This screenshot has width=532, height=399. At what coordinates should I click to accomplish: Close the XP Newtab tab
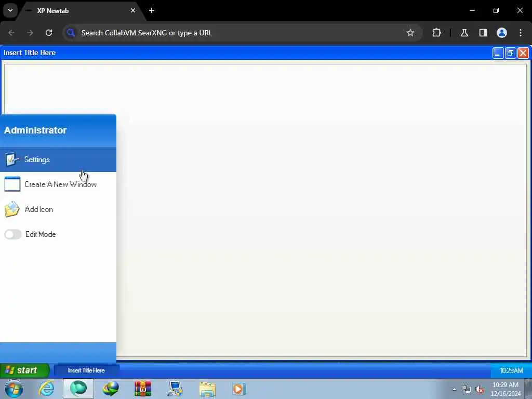[133, 10]
